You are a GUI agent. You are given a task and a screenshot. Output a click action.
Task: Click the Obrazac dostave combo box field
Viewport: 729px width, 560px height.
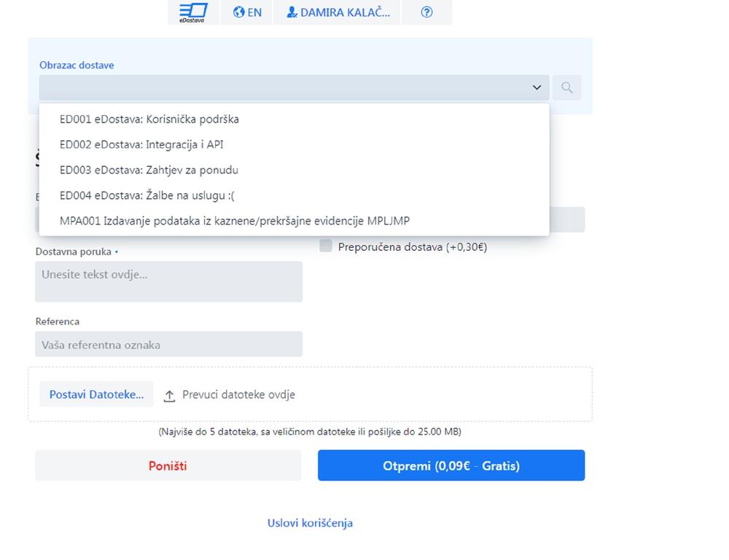click(284, 87)
